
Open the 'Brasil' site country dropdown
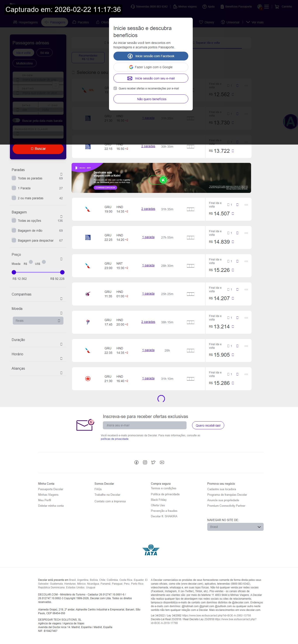(x=235, y=527)
